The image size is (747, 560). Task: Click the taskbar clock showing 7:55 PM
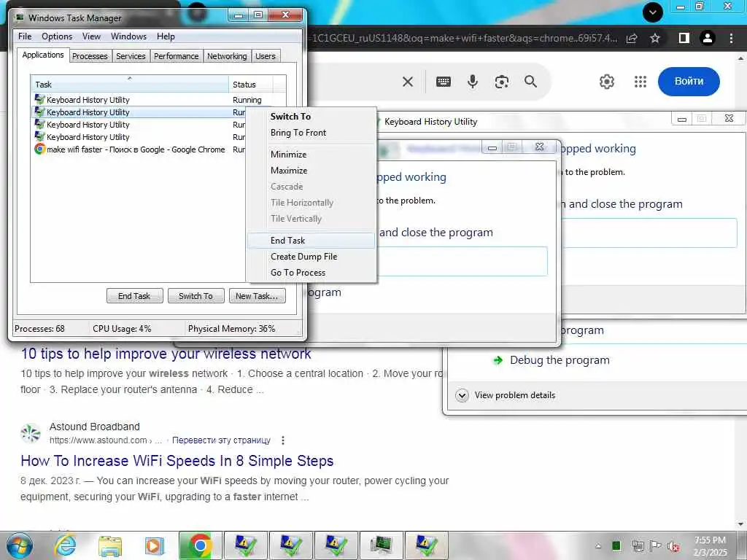point(710,546)
